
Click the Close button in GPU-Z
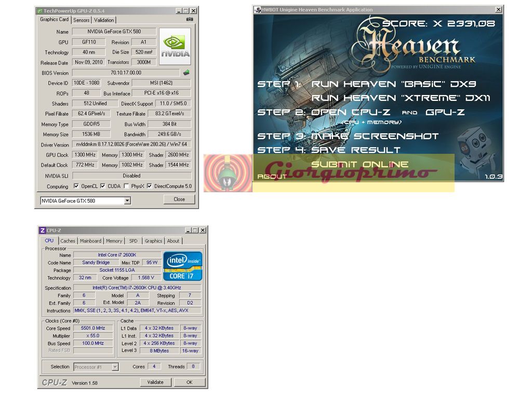click(179, 199)
